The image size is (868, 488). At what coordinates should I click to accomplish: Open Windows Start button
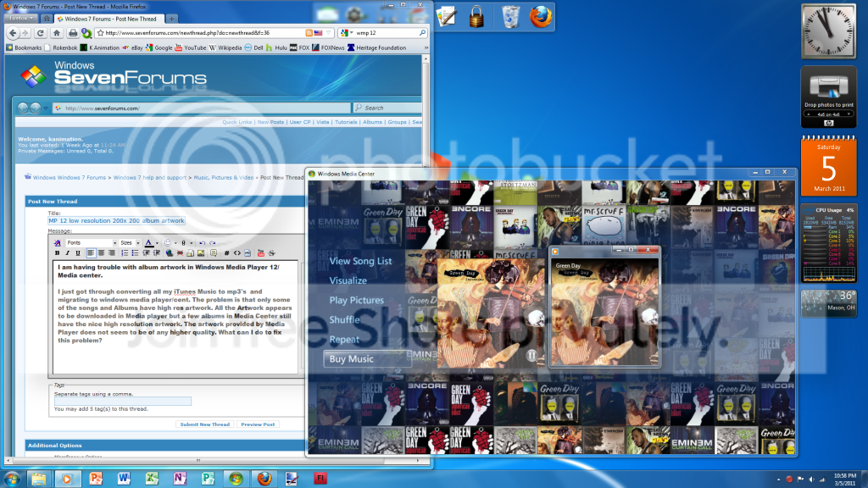coord(12,479)
